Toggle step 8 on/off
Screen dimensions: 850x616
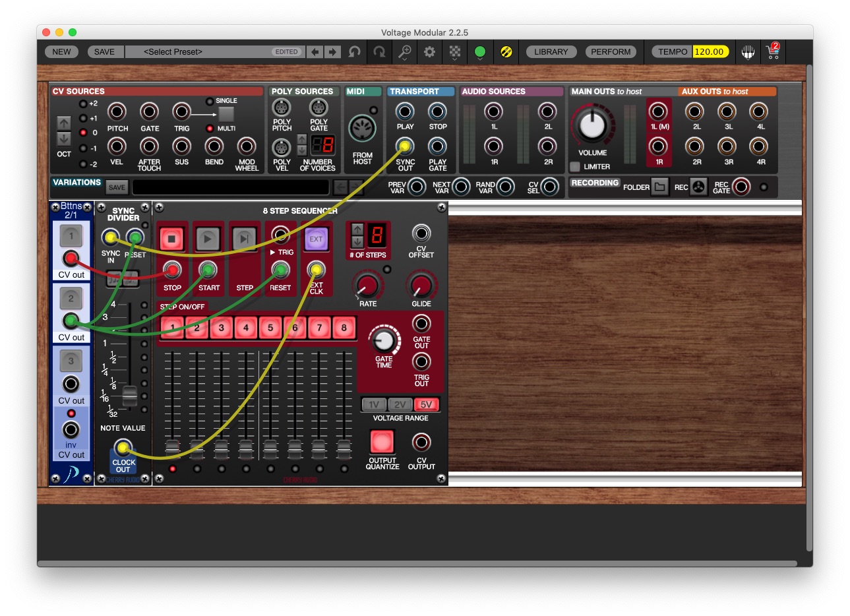(344, 327)
